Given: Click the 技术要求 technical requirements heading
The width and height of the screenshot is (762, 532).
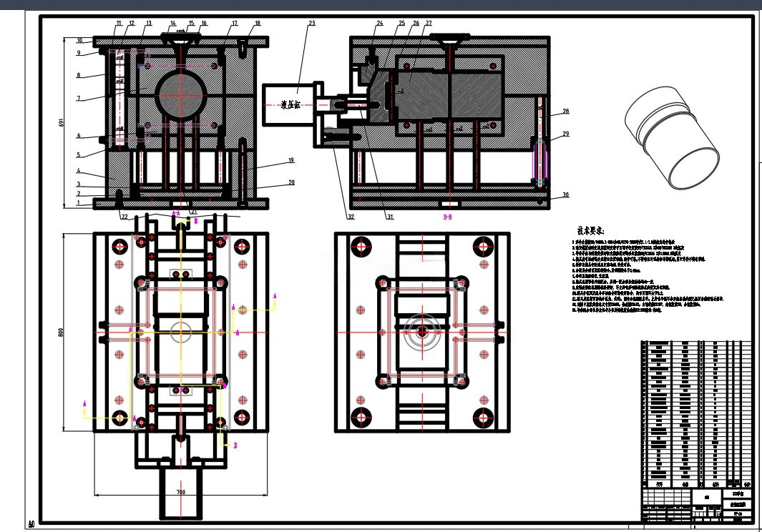Looking at the screenshot, I should (590, 231).
